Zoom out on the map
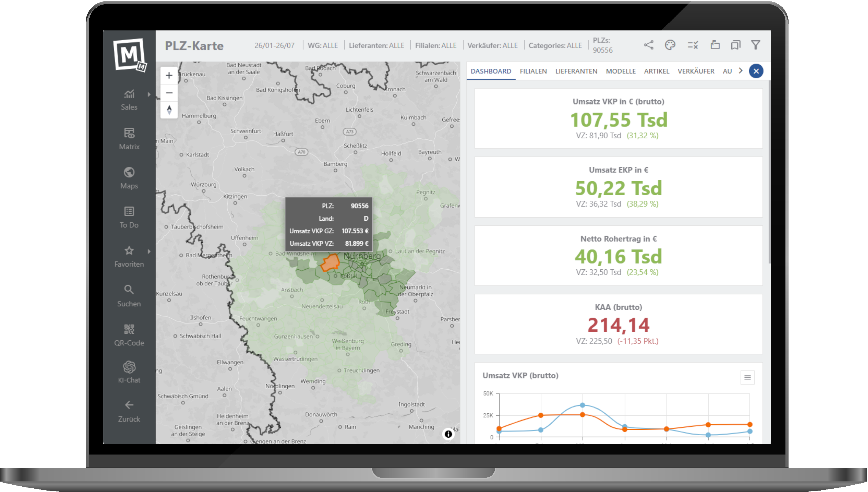Screen dimensions: 868x492 tap(169, 93)
